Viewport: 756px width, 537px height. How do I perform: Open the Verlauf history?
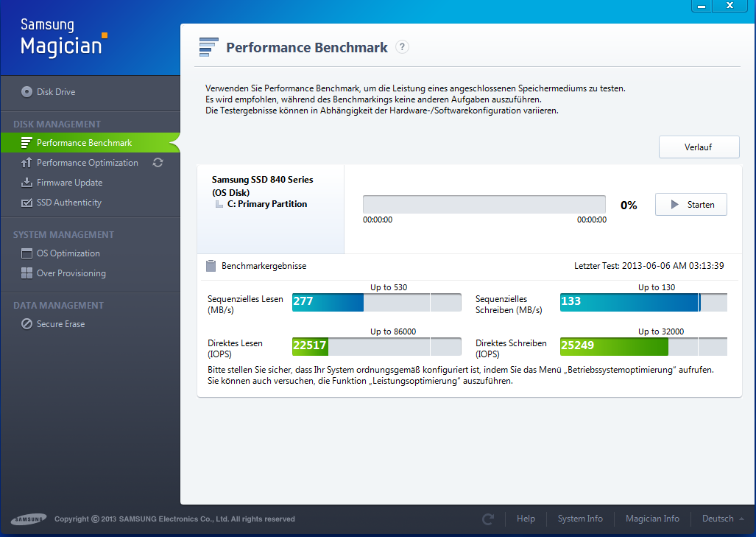(699, 147)
